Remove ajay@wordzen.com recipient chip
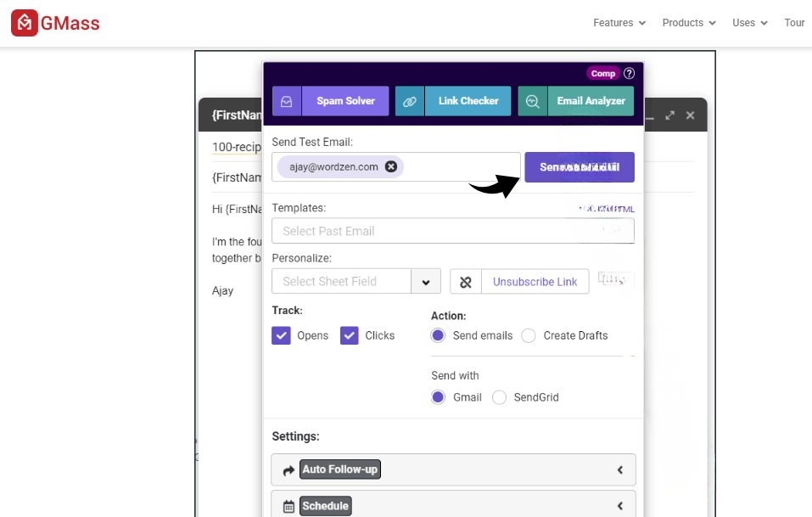This screenshot has height=517, width=812. (x=391, y=166)
